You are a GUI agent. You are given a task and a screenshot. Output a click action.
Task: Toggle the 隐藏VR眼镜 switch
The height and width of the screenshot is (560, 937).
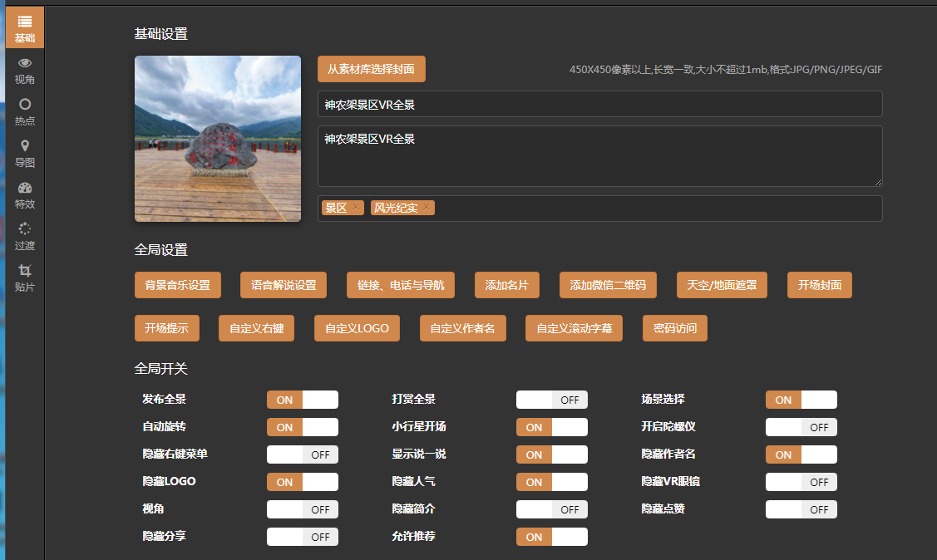801,482
